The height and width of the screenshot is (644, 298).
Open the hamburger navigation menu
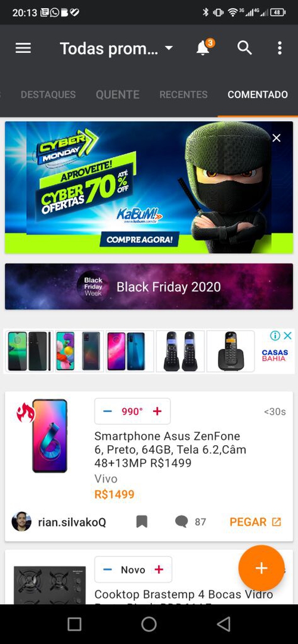[23, 48]
